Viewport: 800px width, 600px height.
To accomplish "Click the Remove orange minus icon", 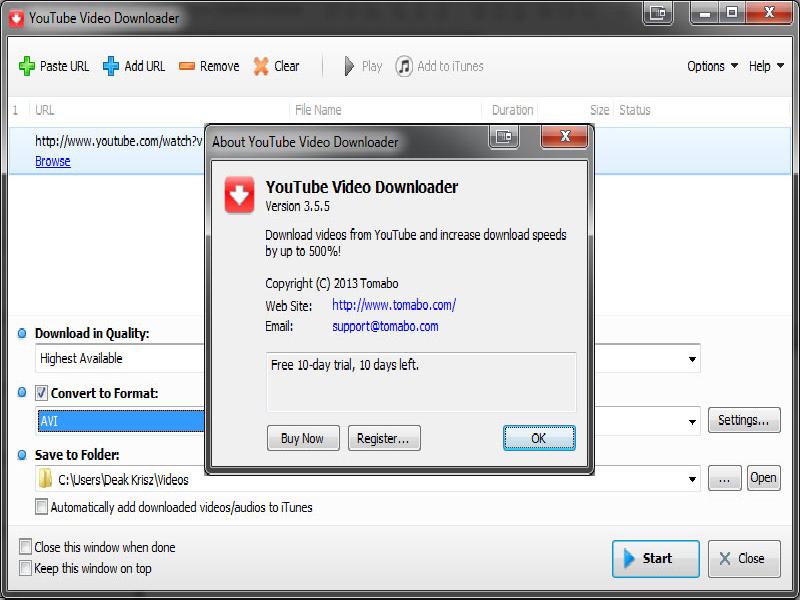I will point(187,66).
